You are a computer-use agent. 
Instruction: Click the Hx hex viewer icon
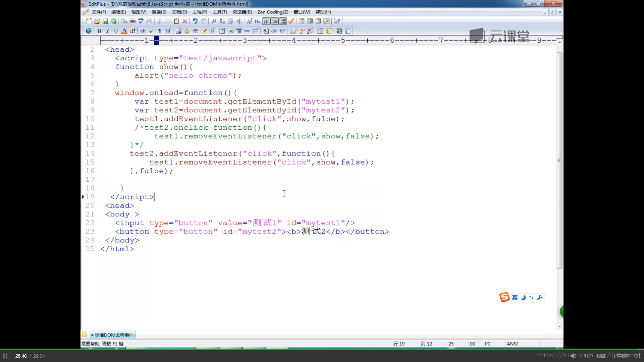click(258, 21)
